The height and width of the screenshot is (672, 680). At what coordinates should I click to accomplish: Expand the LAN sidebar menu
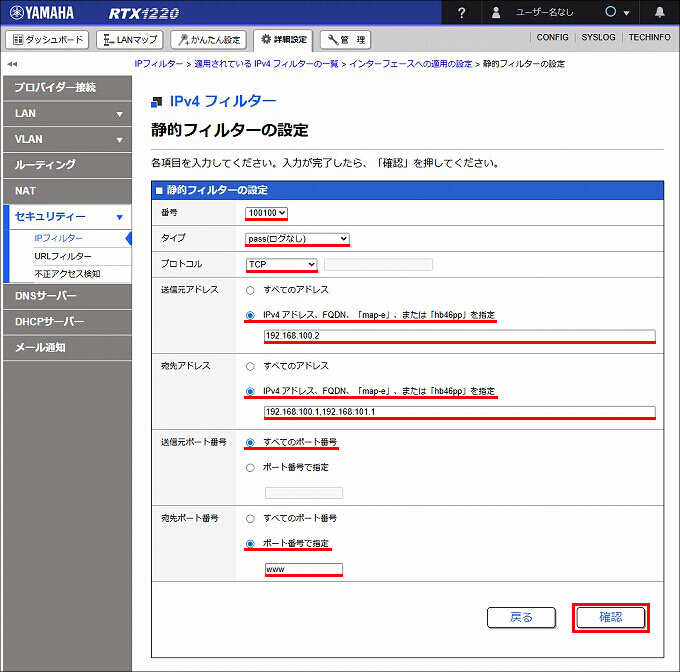coord(67,114)
